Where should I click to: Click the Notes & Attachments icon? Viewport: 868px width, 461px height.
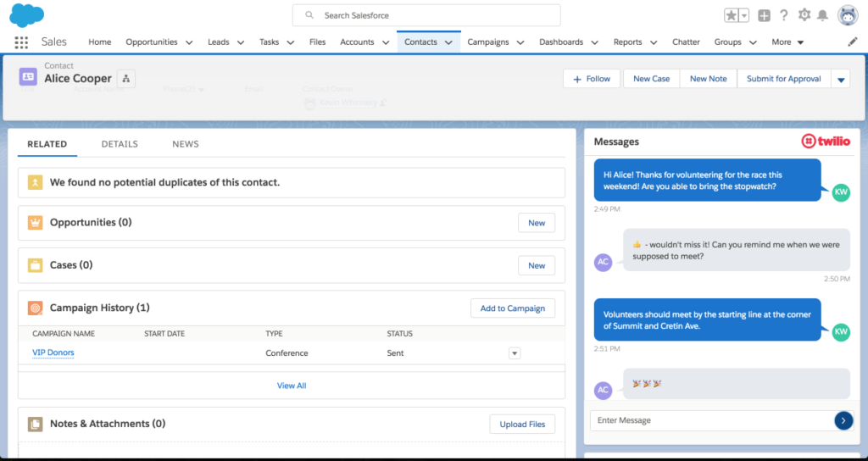pyautogui.click(x=35, y=424)
